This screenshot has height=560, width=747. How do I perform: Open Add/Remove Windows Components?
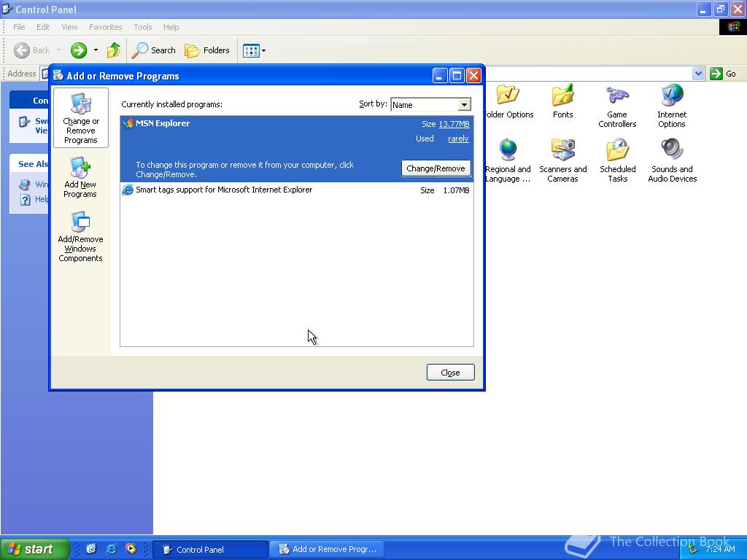click(x=80, y=237)
